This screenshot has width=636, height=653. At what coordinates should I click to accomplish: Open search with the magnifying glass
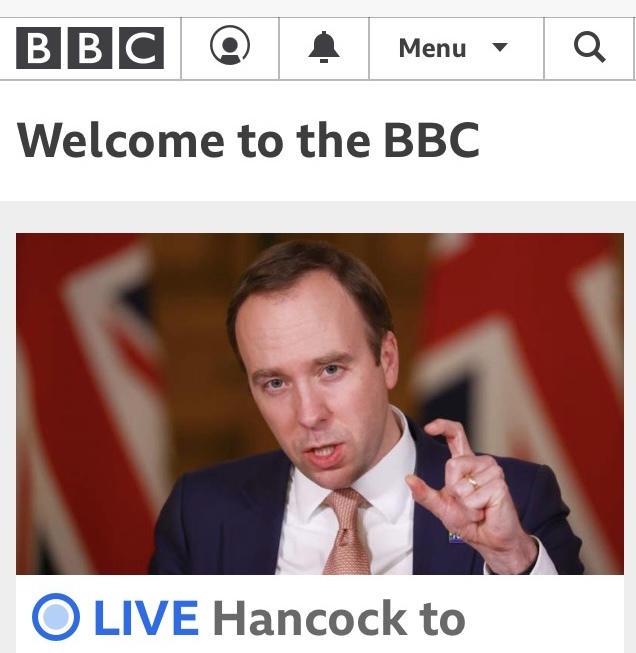click(x=589, y=47)
